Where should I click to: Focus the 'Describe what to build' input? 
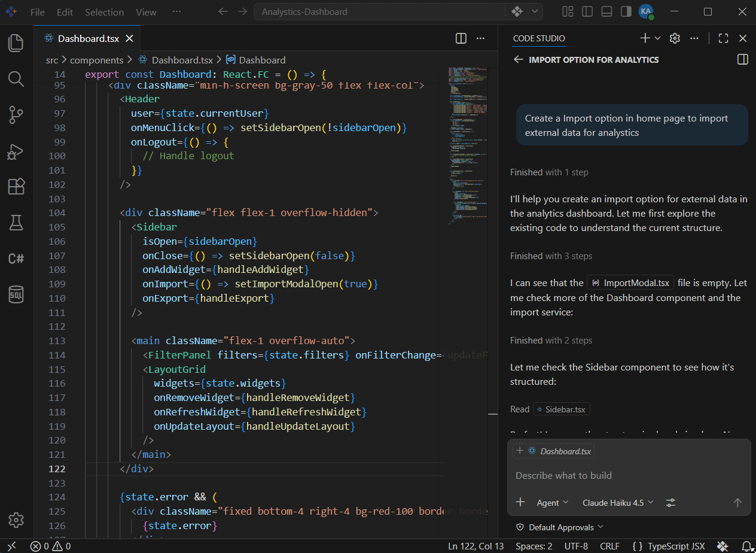629,476
